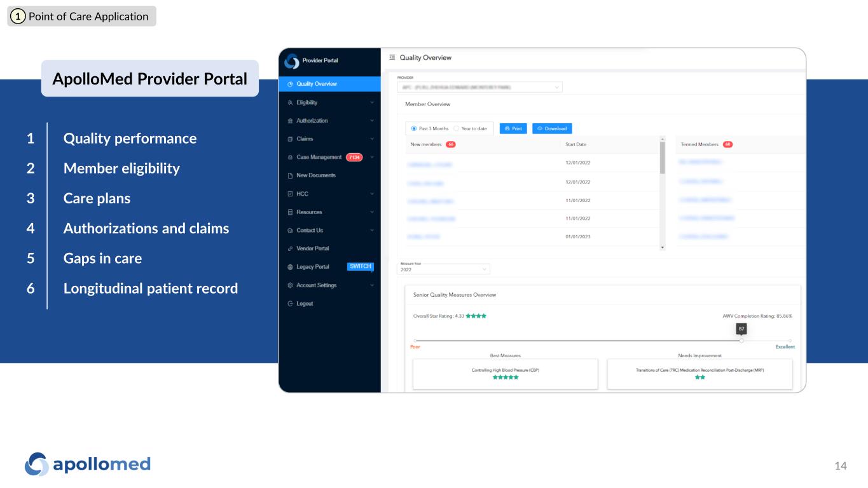Image resolution: width=868 pixels, height=488 pixels.
Task: Select the Year to date radio button
Action: coord(456,128)
